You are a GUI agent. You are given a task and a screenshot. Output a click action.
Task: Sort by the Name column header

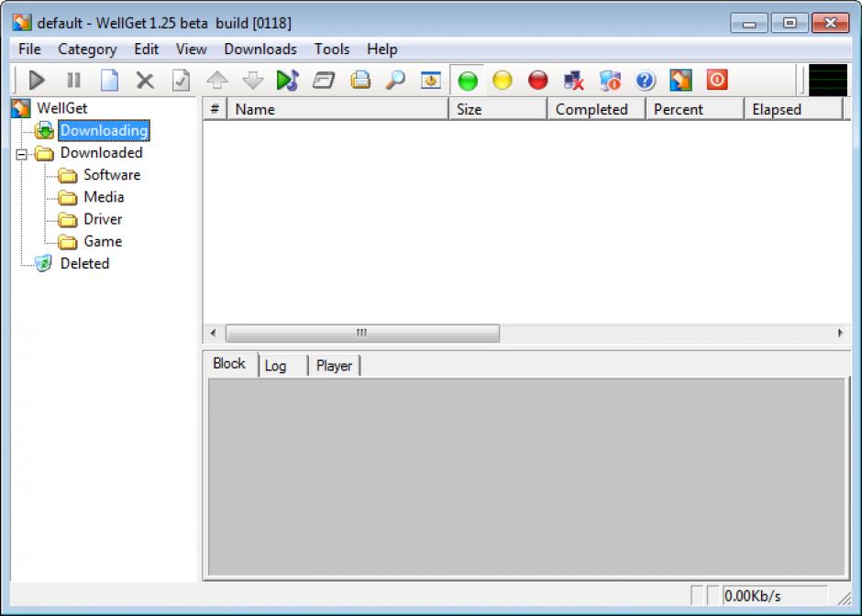338,109
